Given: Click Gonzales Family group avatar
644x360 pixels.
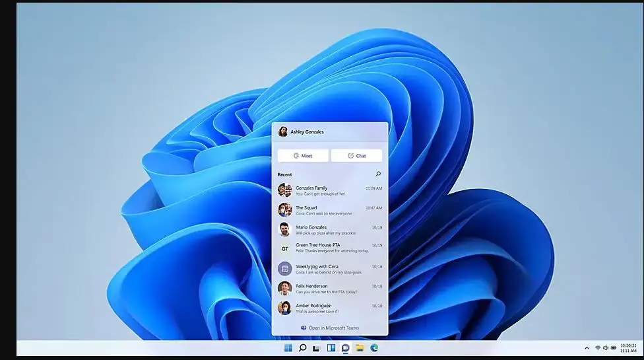Looking at the screenshot, I should (x=284, y=190).
